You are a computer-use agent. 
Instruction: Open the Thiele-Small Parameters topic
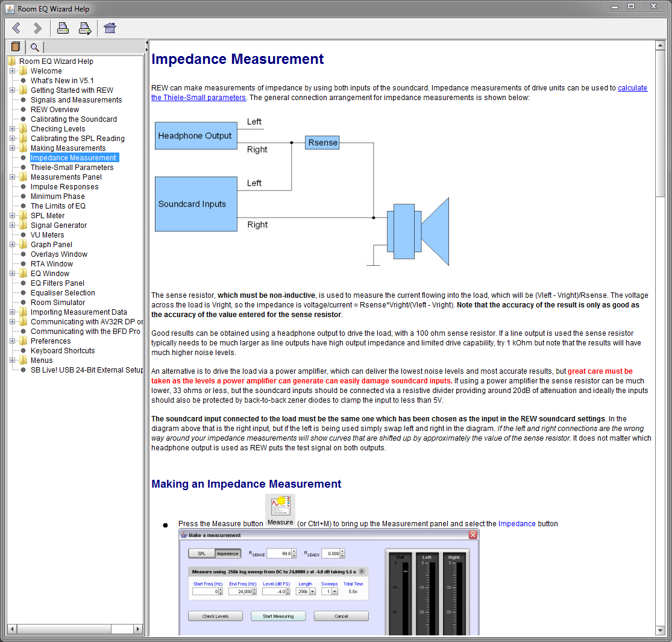pos(72,168)
